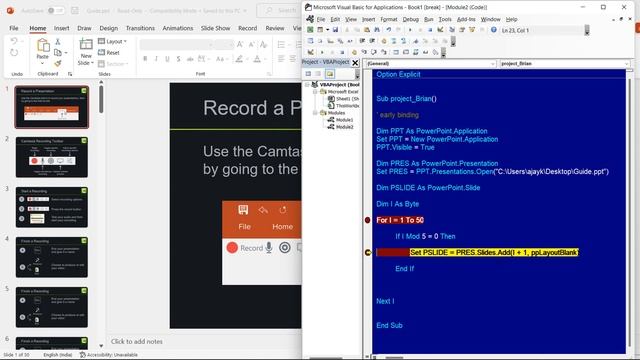Open Object Browser icon in VBA toolbar
This screenshot has height=360, width=640.
472,30
